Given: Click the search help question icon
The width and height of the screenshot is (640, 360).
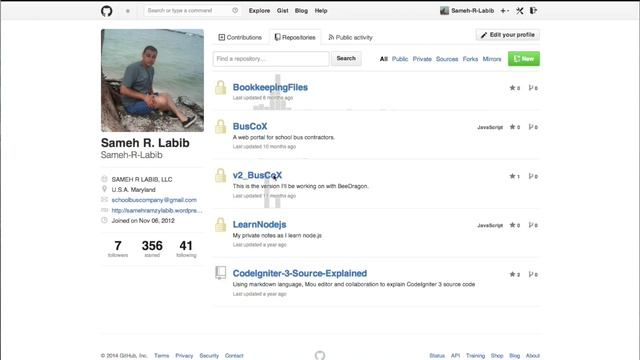Looking at the screenshot, I should [x=235, y=11].
